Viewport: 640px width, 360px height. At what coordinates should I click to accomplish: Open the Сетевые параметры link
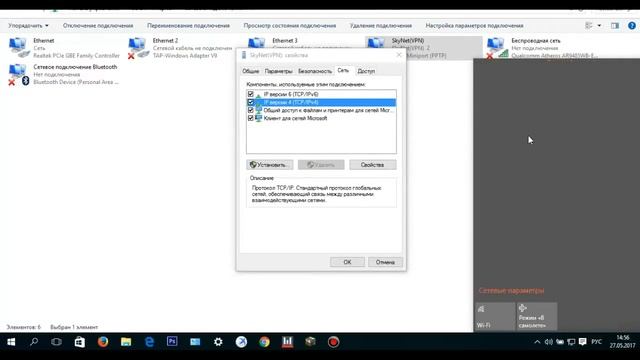pos(511,291)
